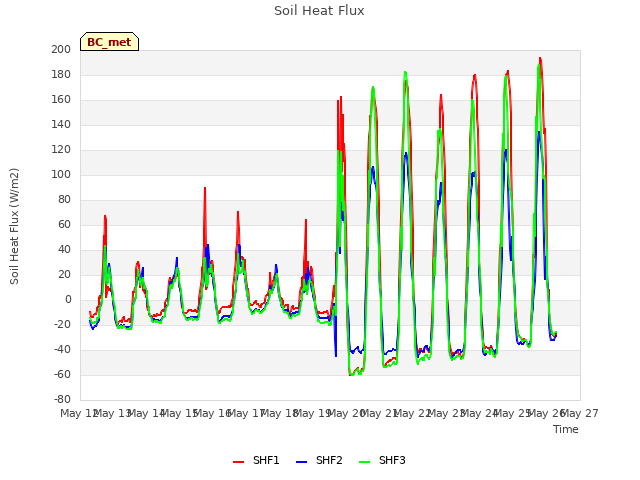Click the May 18 x-axis label
Image resolution: width=640 pixels, height=480 pixels.
tap(280, 414)
